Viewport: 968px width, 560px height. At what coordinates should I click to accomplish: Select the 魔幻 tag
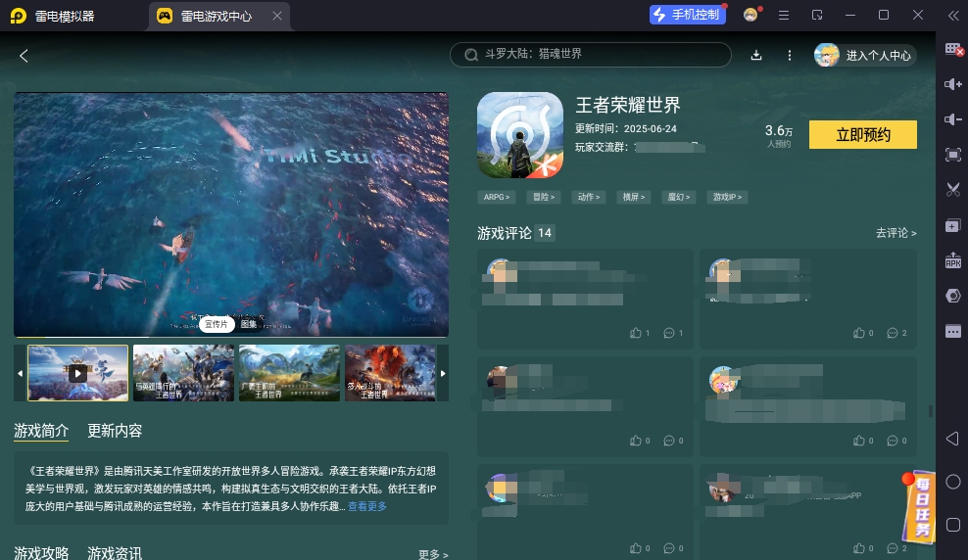678,197
